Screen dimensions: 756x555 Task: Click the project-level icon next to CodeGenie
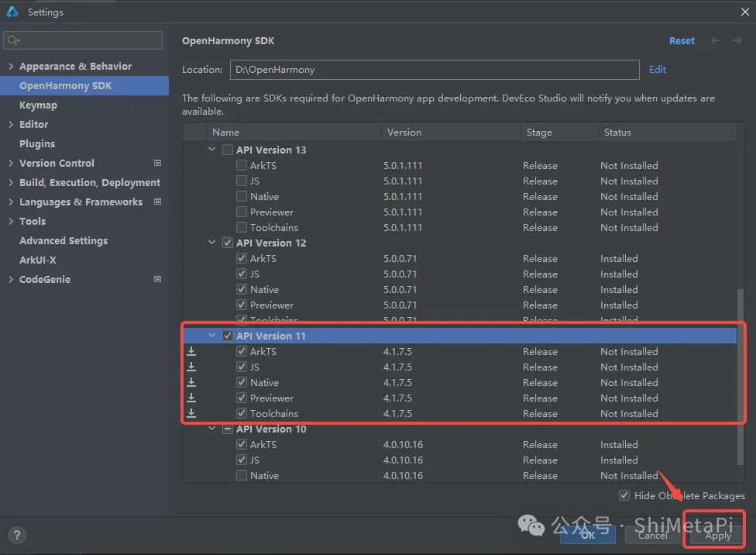(158, 279)
